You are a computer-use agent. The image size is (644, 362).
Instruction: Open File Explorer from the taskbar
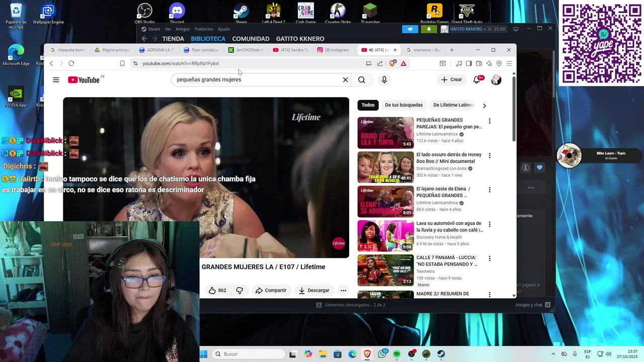pyautogui.click(x=323, y=354)
